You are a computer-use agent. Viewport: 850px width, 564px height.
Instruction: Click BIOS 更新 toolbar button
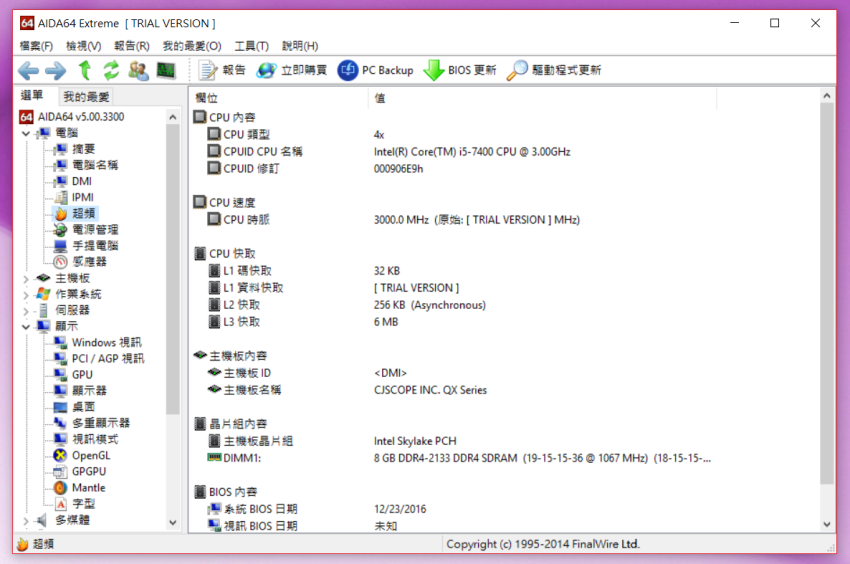(x=460, y=70)
